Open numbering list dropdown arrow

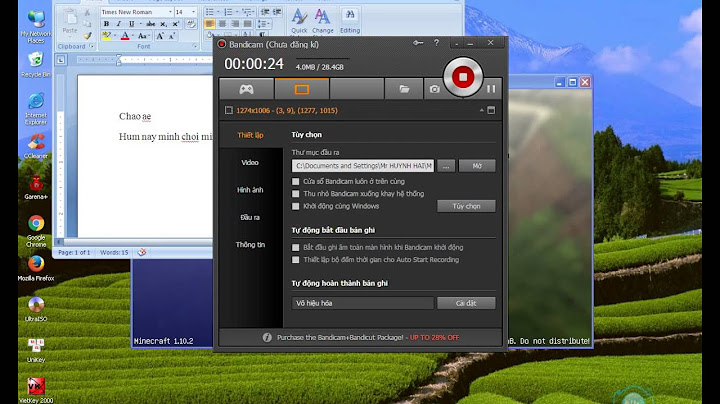[236, 12]
